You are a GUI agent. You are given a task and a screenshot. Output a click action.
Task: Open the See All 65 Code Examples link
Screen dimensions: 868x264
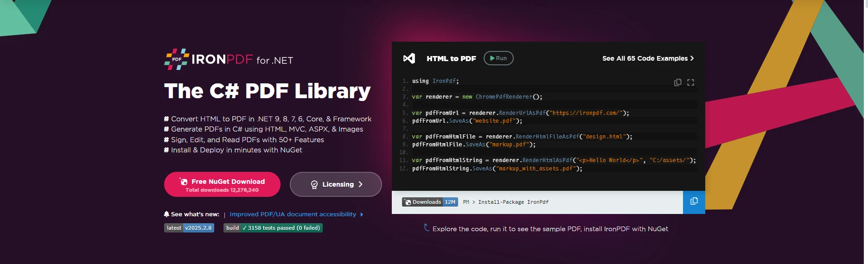(645, 58)
